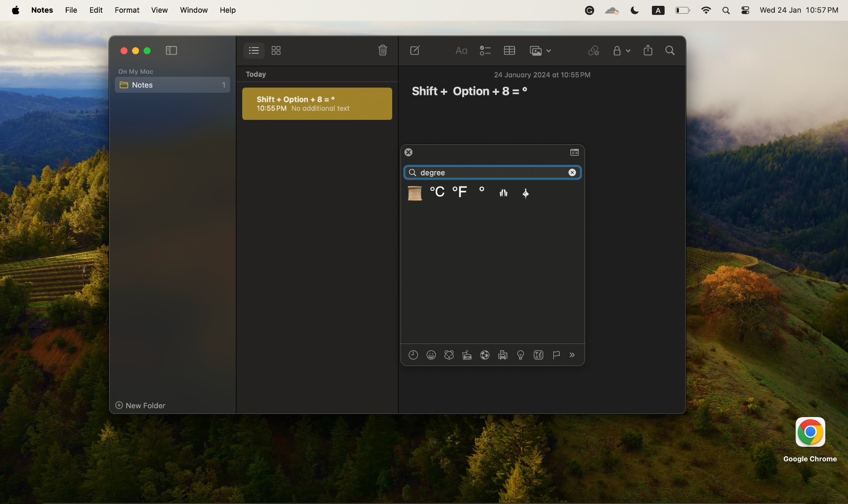Image resolution: width=848 pixels, height=504 pixels.
Task: Open the text format Aa options
Action: pyautogui.click(x=461, y=50)
